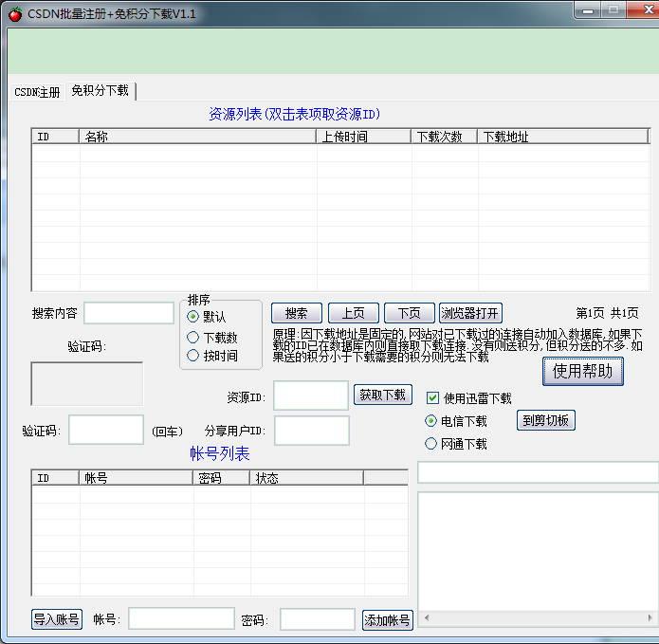Click the 导入账号 button
Image resolution: width=659 pixels, height=644 pixels.
tap(57, 619)
